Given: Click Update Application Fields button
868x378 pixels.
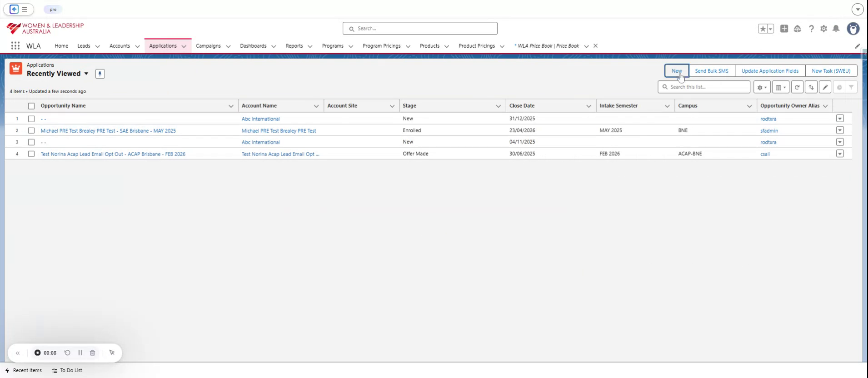Looking at the screenshot, I should (770, 71).
